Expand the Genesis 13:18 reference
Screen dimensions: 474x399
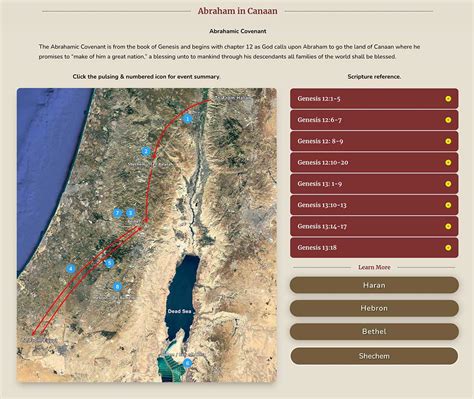click(x=374, y=248)
